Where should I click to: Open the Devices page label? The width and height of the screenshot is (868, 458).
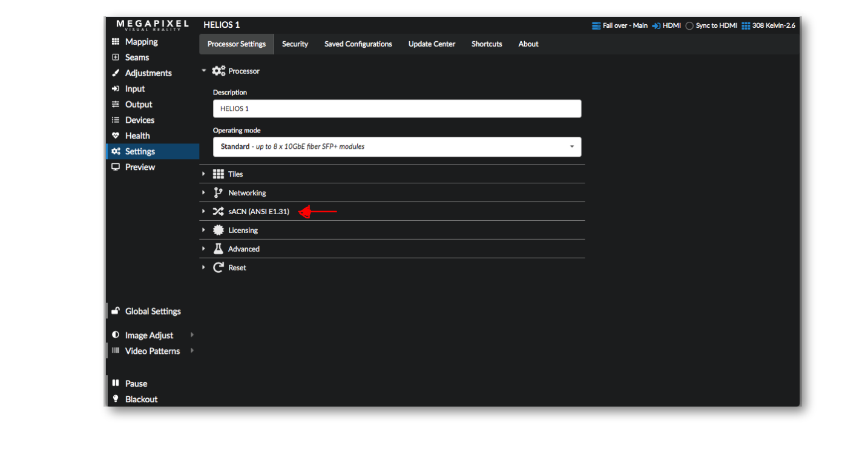point(140,120)
